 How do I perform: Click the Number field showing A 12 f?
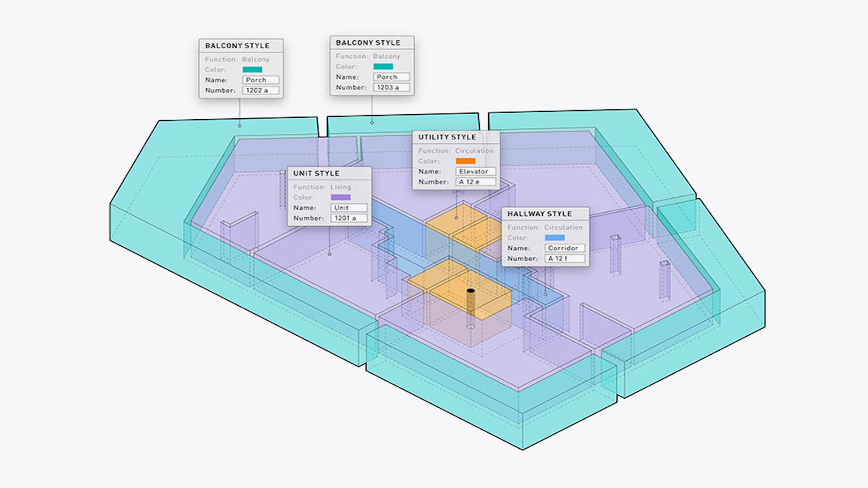(565, 258)
